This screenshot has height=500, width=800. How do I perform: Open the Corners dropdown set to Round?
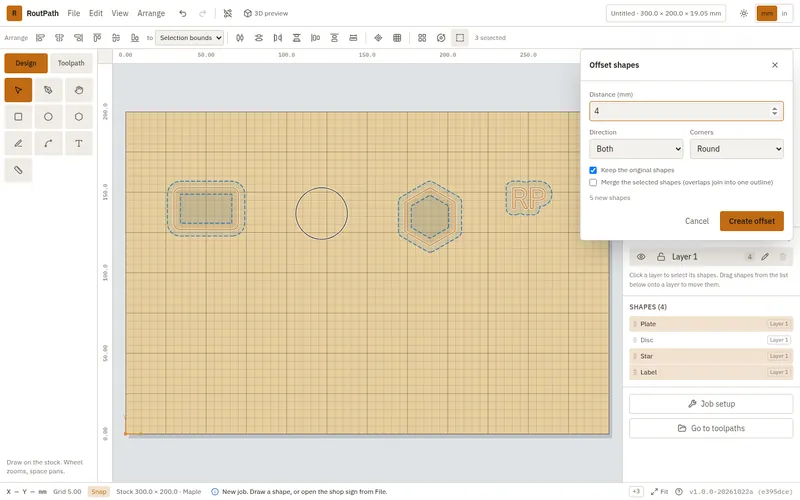click(737, 149)
